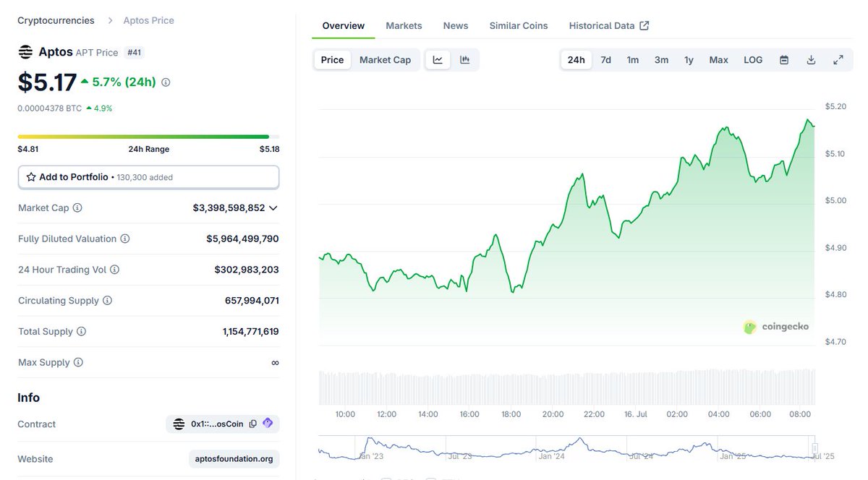
Task: Click the 0.00004378 BTC price text
Action: pos(49,108)
